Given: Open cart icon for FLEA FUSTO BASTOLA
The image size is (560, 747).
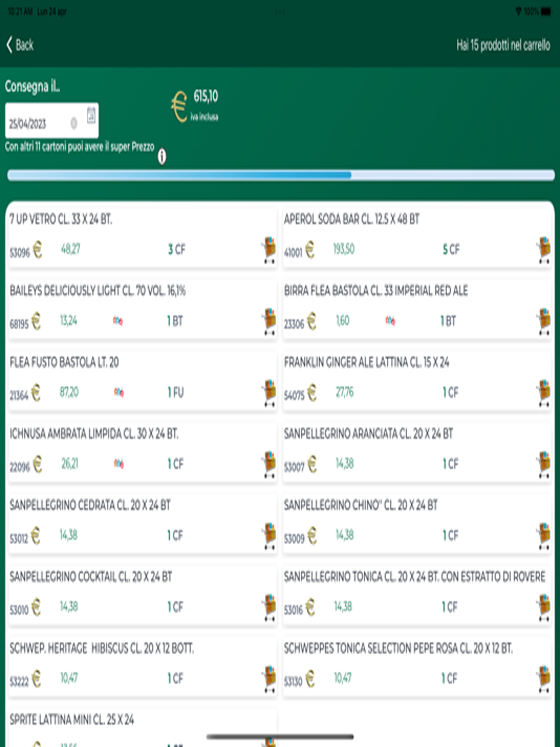Looking at the screenshot, I should 269,393.
